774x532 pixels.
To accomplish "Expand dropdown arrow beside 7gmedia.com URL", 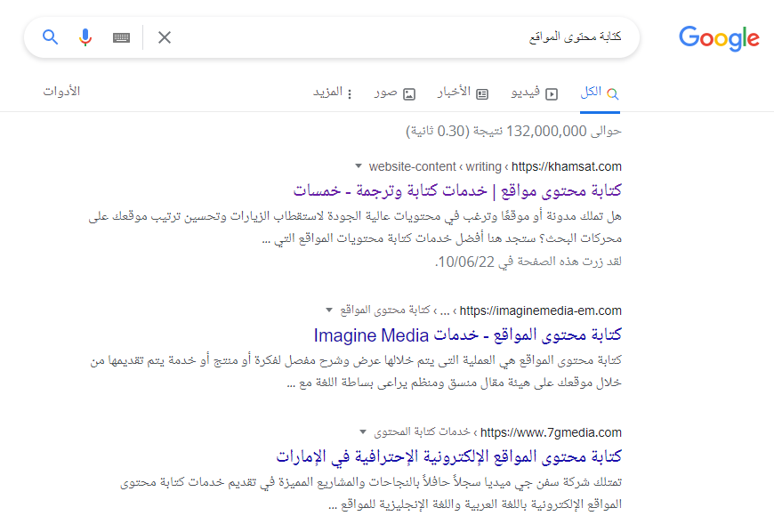I will pyautogui.click(x=363, y=432).
